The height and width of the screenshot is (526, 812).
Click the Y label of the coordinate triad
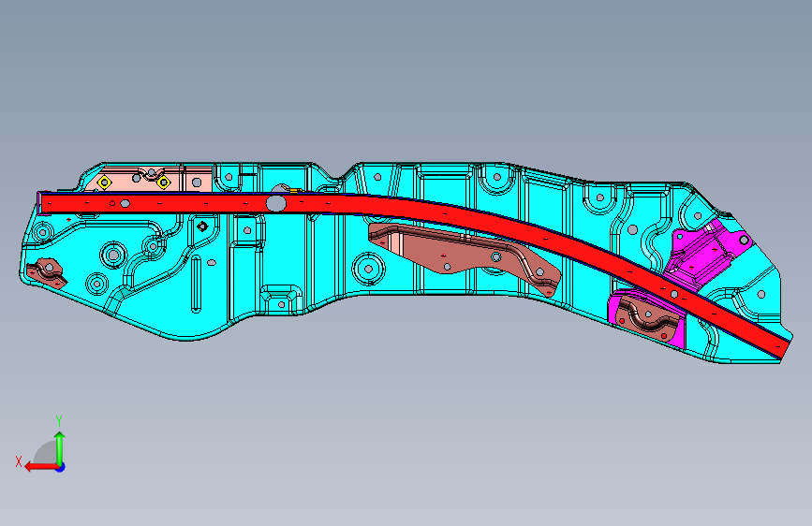tap(59, 420)
